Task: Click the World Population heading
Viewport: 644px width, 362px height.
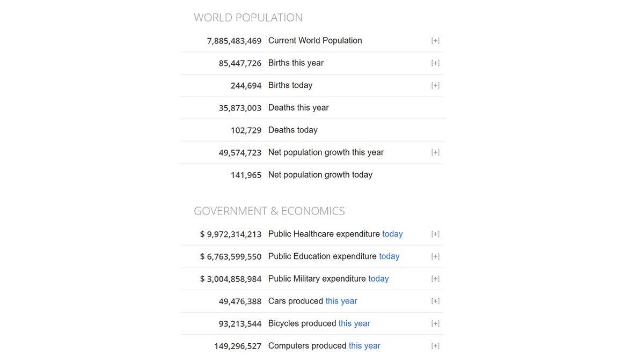Action: (248, 18)
